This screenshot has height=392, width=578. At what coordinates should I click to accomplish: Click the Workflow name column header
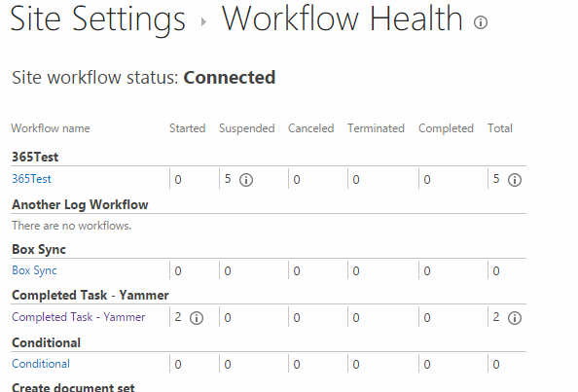[51, 128]
